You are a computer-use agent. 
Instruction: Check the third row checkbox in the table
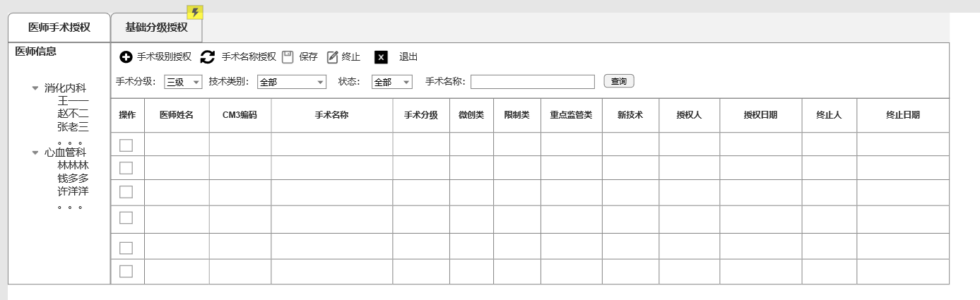point(126,192)
